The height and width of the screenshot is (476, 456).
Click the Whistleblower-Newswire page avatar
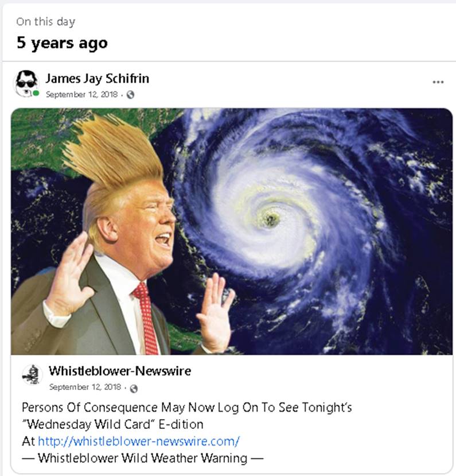point(32,375)
